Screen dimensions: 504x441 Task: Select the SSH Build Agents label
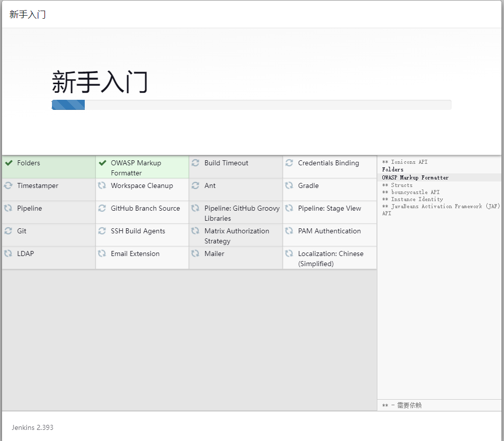(x=138, y=231)
